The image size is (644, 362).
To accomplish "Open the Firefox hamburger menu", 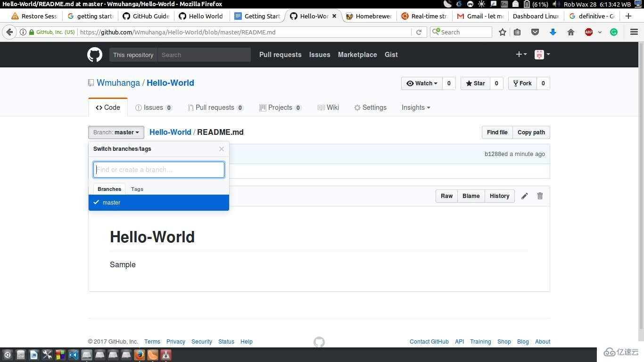I will point(634,32).
